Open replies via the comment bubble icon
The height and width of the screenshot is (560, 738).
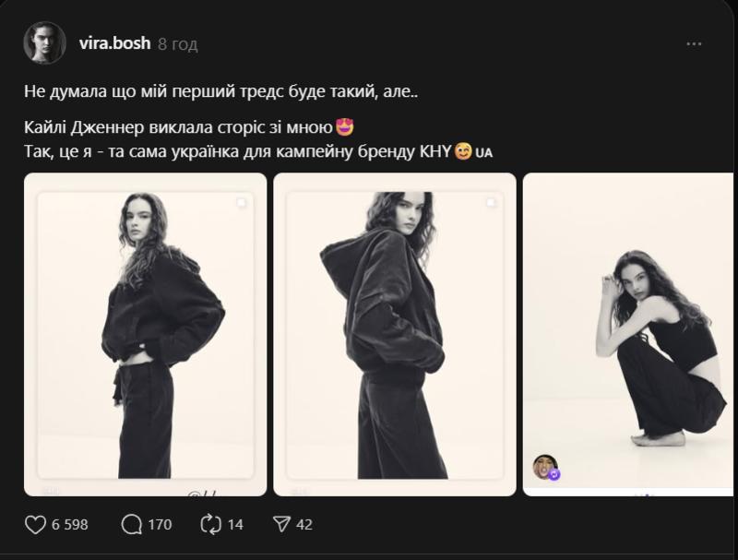coord(132,524)
